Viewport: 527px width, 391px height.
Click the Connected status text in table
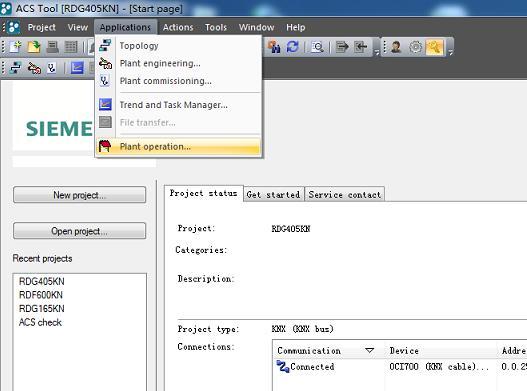pyautogui.click(x=312, y=366)
